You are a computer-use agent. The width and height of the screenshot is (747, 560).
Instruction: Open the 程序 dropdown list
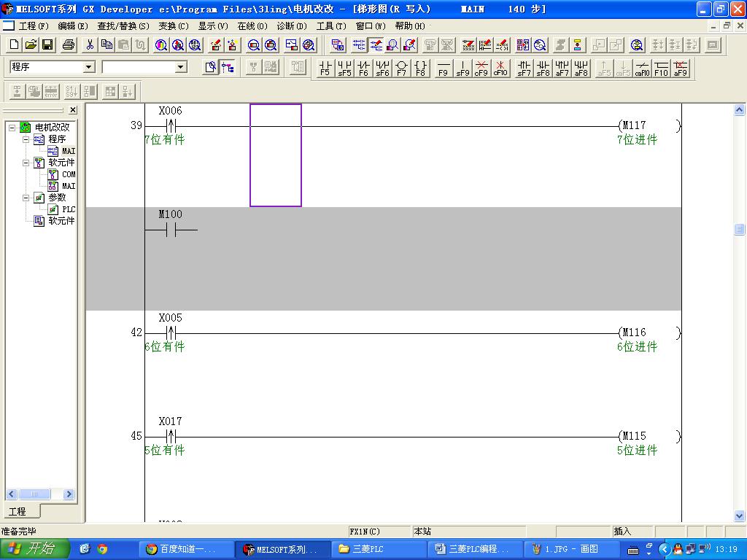point(89,67)
